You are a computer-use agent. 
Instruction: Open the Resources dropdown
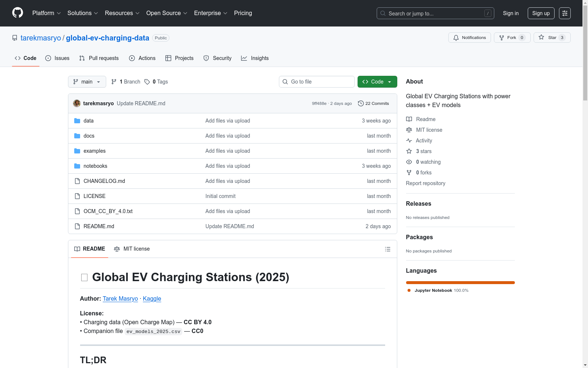122,13
